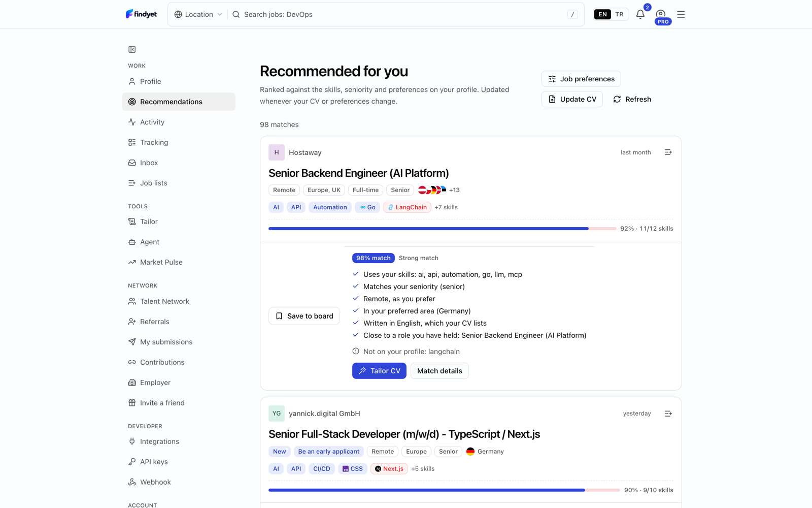Click the yannick.digital YG avatar
812x508 pixels.
(x=277, y=414)
